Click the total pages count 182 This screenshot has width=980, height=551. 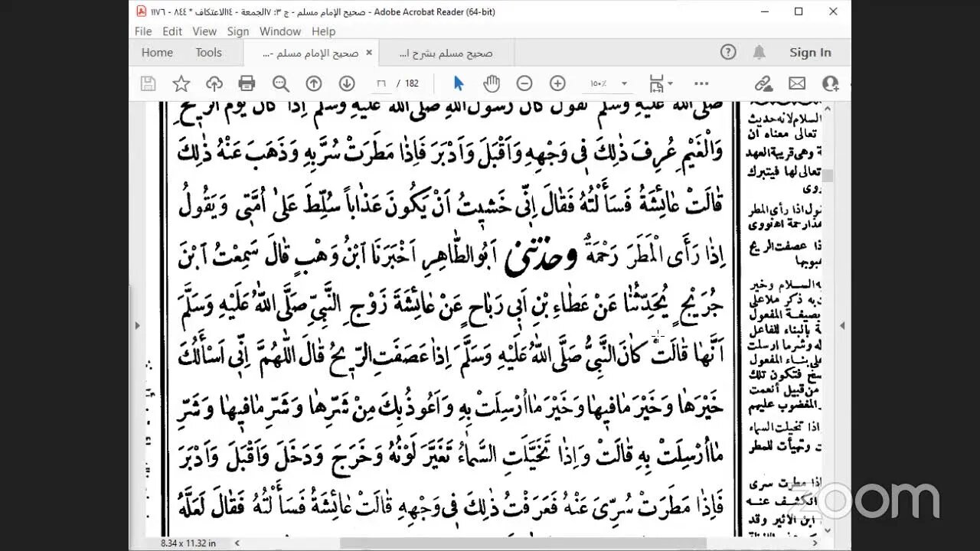coord(412,83)
